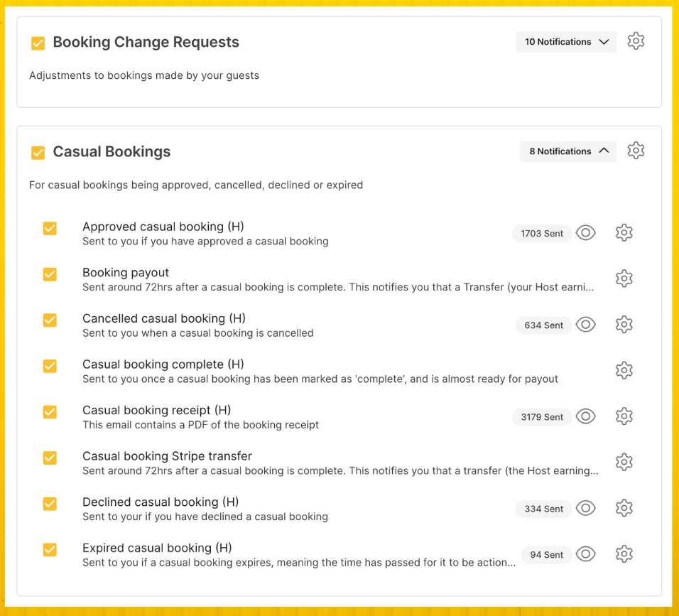Screen dimensions: 679x616
Task: Disable Declined casual booking (H) checkbox
Action: click(x=50, y=504)
